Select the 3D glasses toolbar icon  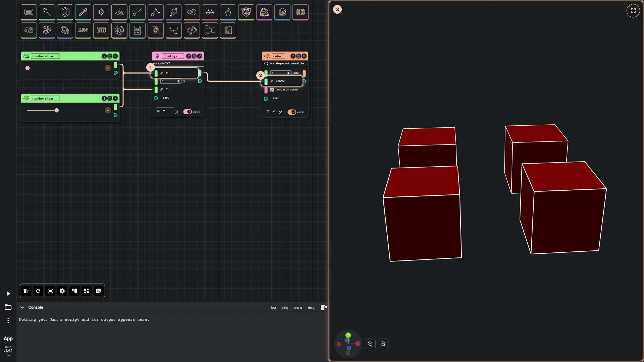click(x=210, y=12)
